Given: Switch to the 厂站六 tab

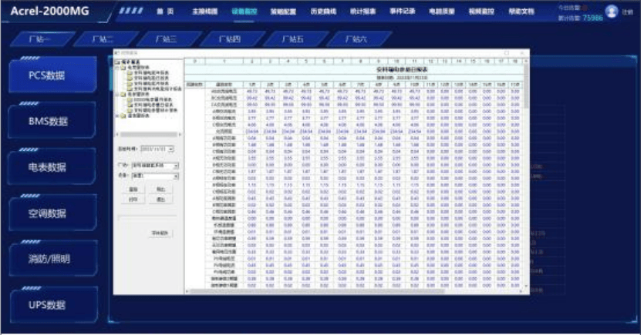Looking at the screenshot, I should point(355,39).
